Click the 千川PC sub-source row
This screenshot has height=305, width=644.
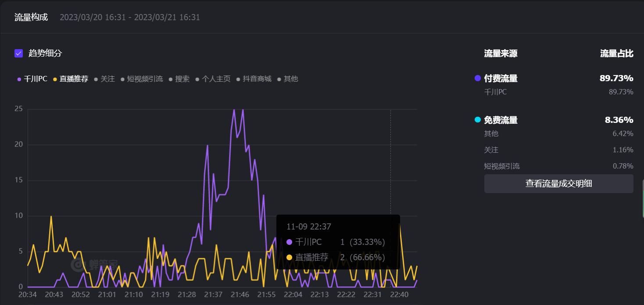pos(558,92)
